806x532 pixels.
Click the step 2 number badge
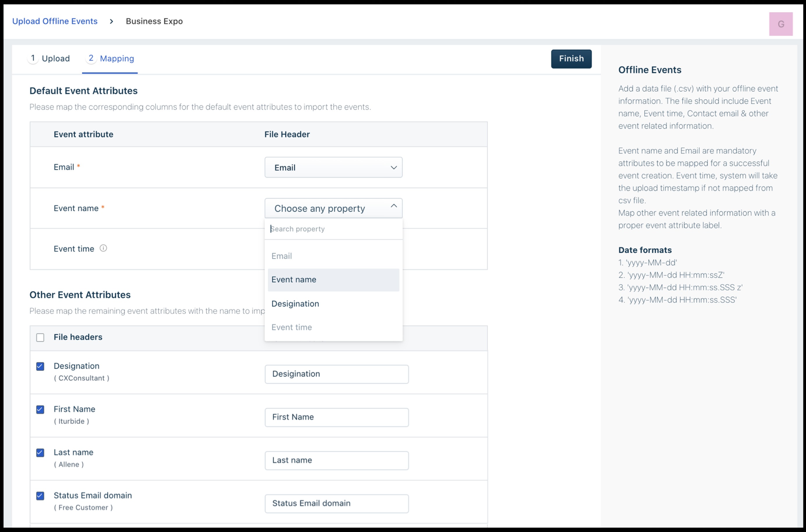pyautogui.click(x=91, y=58)
